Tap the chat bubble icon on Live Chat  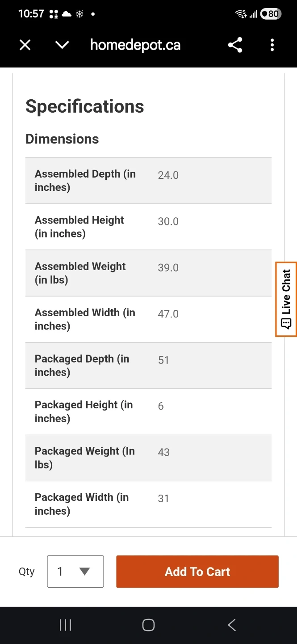tap(286, 323)
